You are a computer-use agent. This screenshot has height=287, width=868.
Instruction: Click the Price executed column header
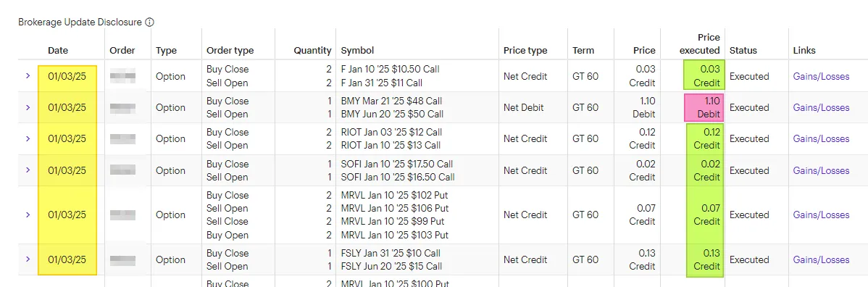tap(700, 43)
